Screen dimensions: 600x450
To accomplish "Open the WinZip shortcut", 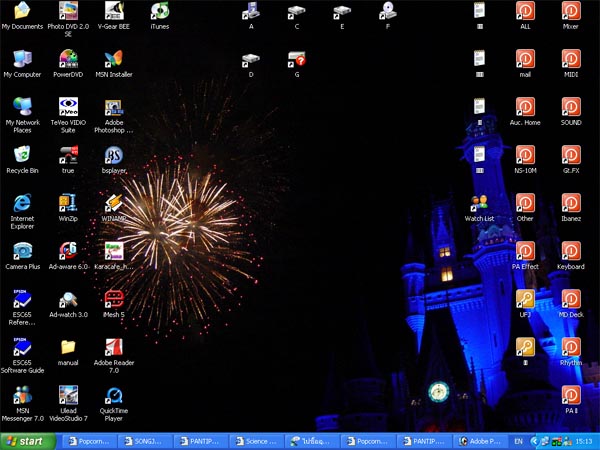I will (x=68, y=203).
